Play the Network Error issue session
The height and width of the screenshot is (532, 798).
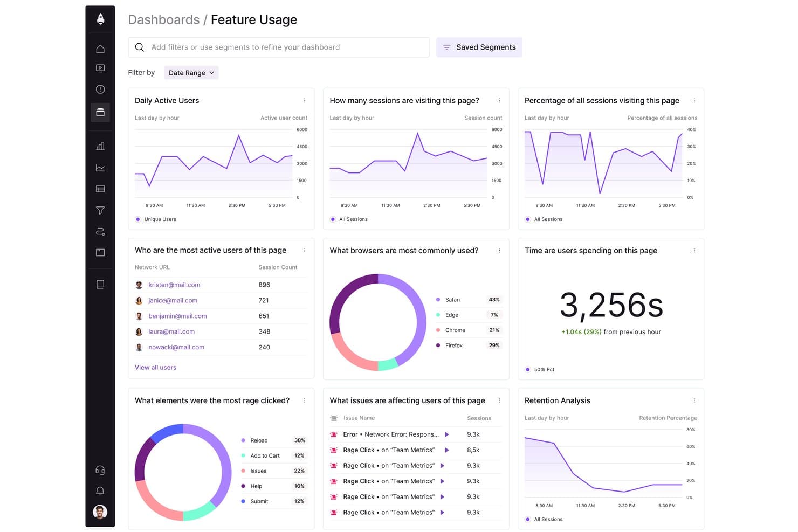point(447,434)
